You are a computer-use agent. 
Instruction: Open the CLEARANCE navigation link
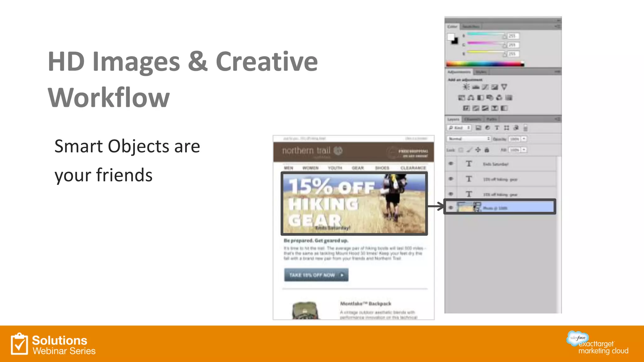413,168
